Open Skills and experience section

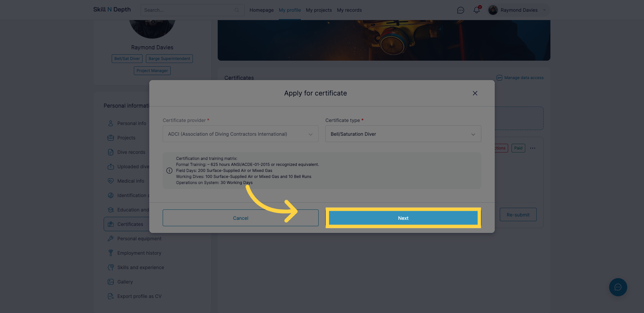click(141, 267)
